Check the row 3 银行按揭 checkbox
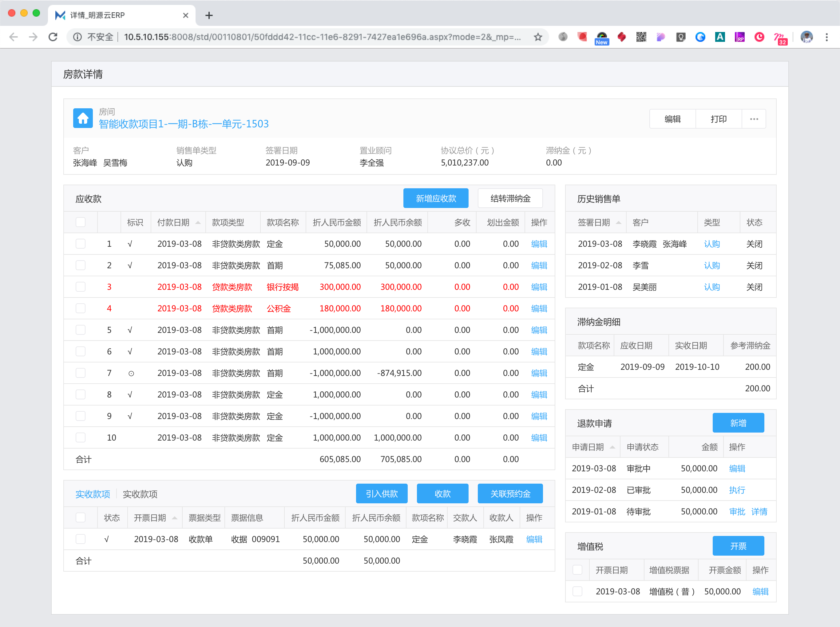The width and height of the screenshot is (840, 627). [80, 286]
